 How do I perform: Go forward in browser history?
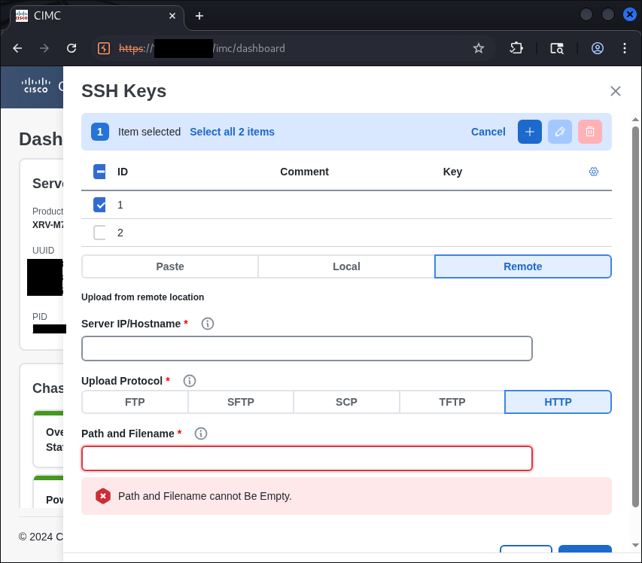[44, 48]
